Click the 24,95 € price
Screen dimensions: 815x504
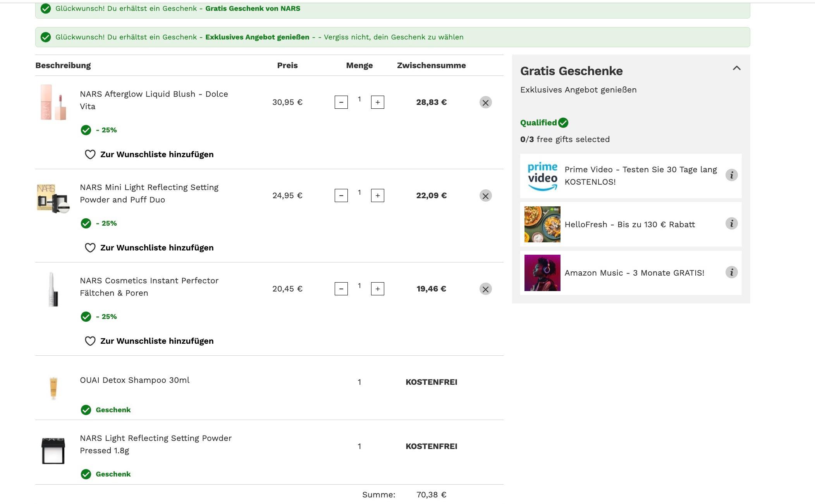(287, 195)
